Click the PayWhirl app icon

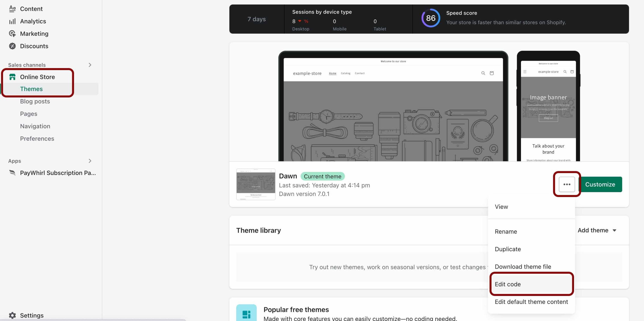pyautogui.click(x=12, y=173)
